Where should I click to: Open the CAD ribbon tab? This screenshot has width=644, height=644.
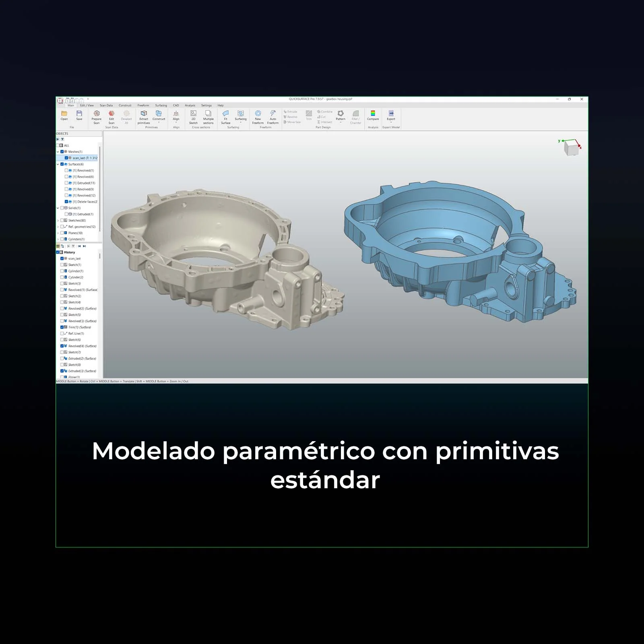176,105
